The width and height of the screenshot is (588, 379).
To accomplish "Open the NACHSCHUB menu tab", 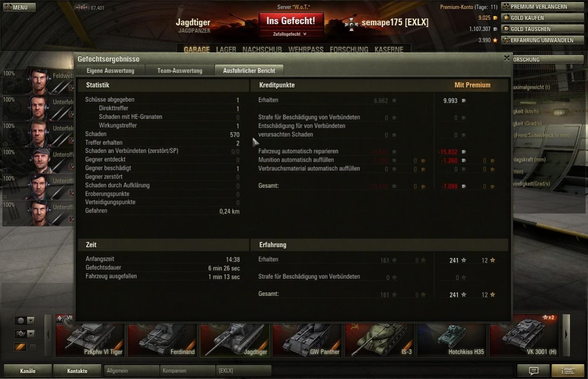I will click(262, 50).
